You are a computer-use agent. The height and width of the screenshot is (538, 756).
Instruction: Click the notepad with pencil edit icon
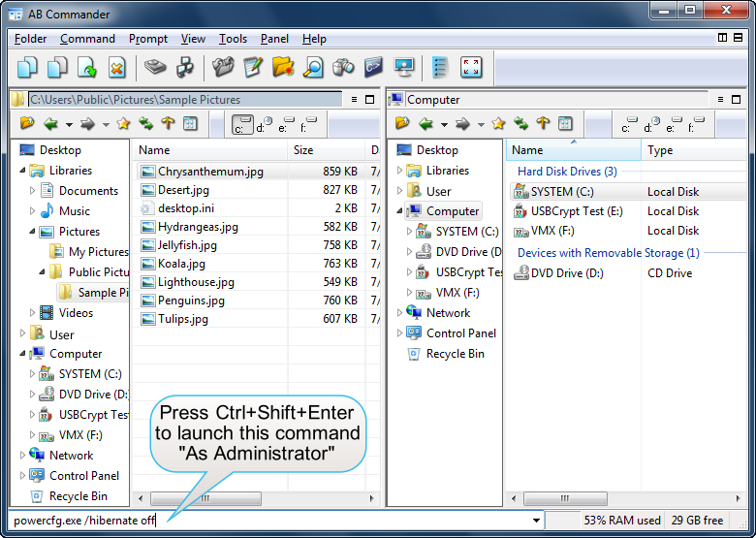253,67
